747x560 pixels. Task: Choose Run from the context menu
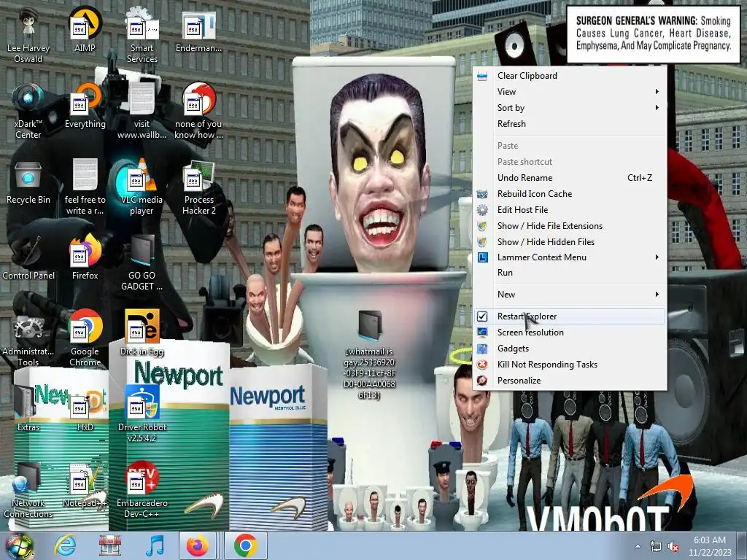point(569,273)
